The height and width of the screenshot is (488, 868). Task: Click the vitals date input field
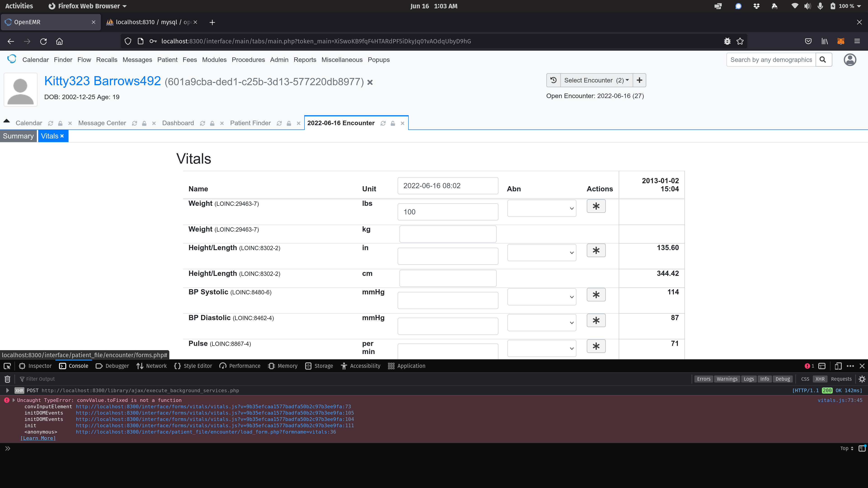pyautogui.click(x=448, y=185)
